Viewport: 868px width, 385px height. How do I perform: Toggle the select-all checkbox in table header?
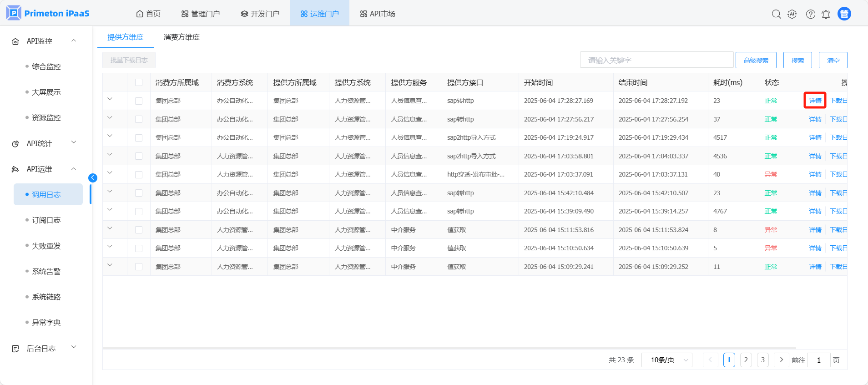[139, 82]
